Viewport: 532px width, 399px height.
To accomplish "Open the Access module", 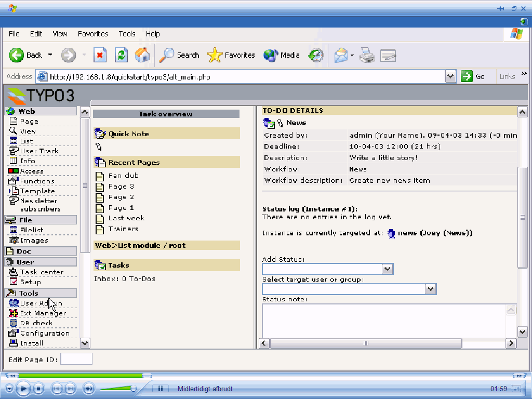I will point(31,170).
